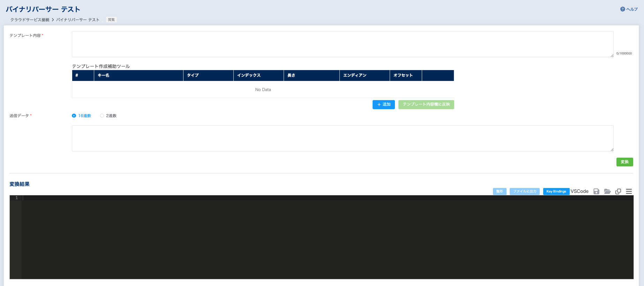
Task: Focus the テンプレート内容 text area
Action: tap(343, 44)
